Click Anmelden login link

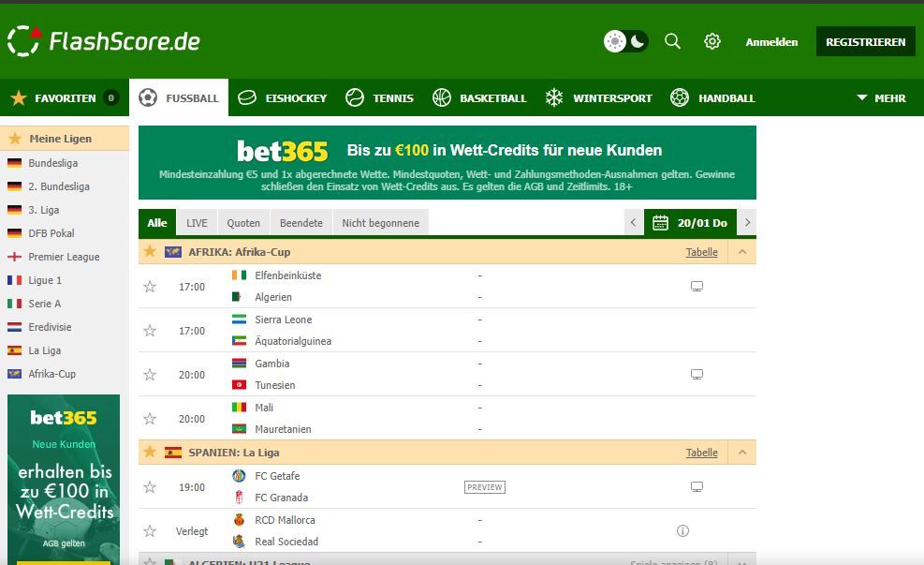pos(771,42)
